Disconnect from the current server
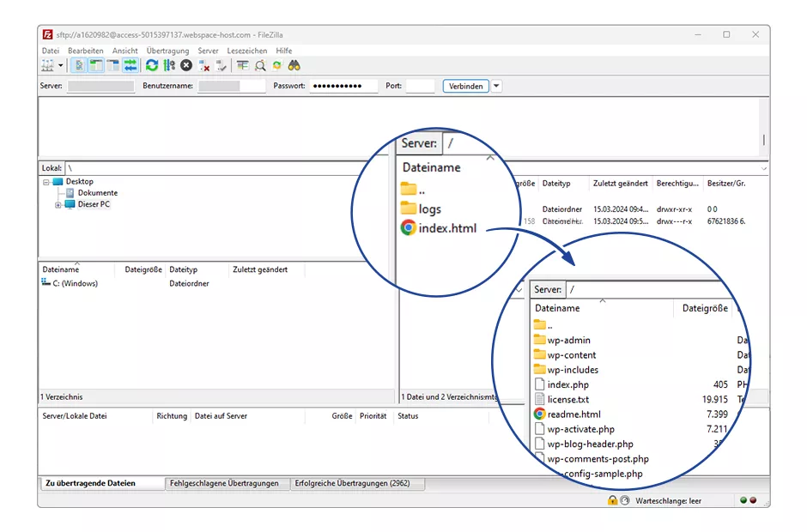The image size is (807, 532). click(203, 65)
